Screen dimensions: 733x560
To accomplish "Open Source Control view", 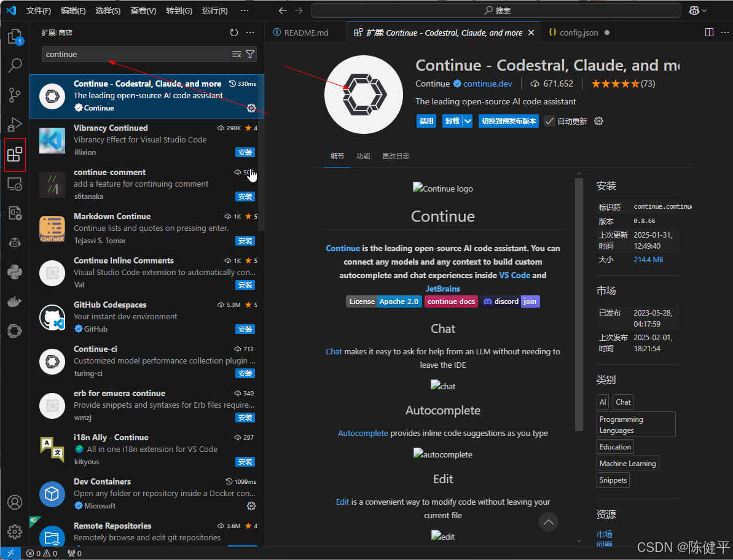I will (x=15, y=95).
